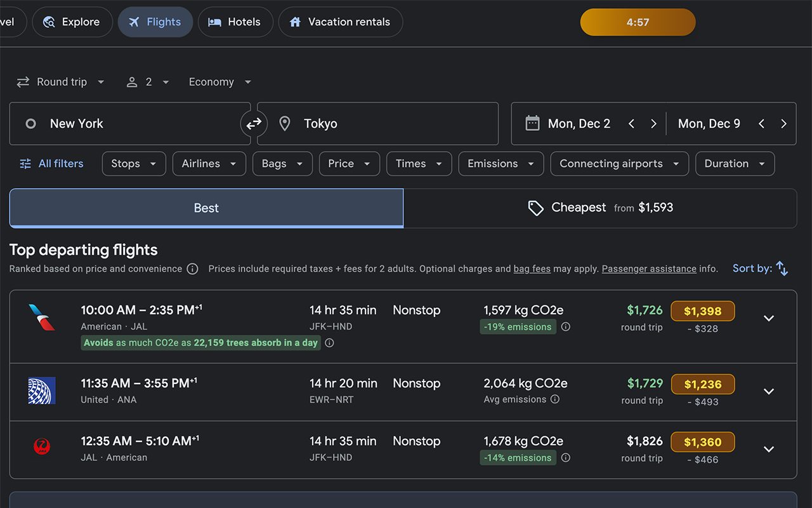Open the departure date calendar icon

pyautogui.click(x=532, y=123)
